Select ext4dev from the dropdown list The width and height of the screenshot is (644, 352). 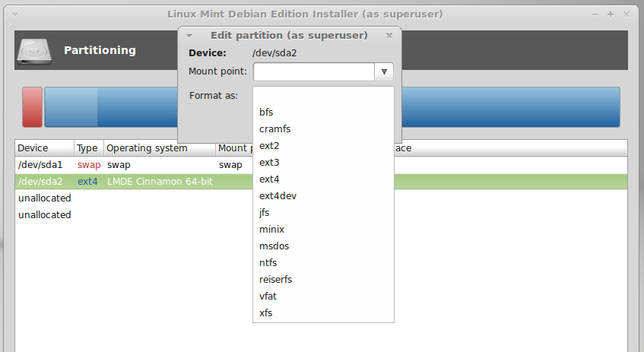[323, 195]
